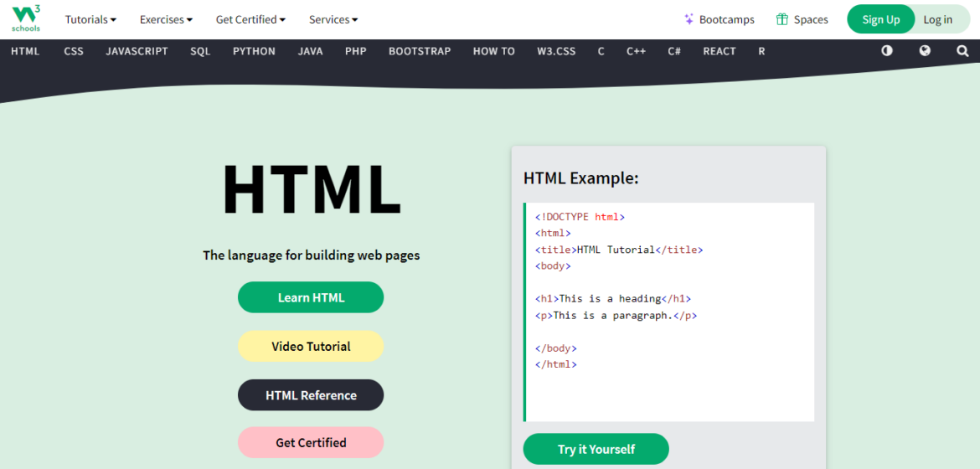Screen dimensions: 980x469
Task: Select HTML in the topic bar
Action: click(26, 51)
